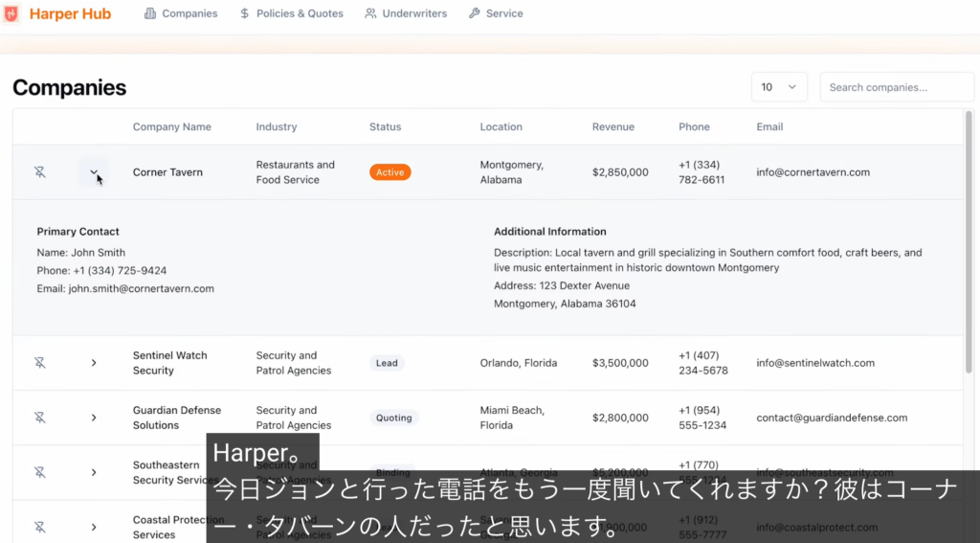The width and height of the screenshot is (980, 543).
Task: Click the Lead status badge
Action: (x=387, y=363)
